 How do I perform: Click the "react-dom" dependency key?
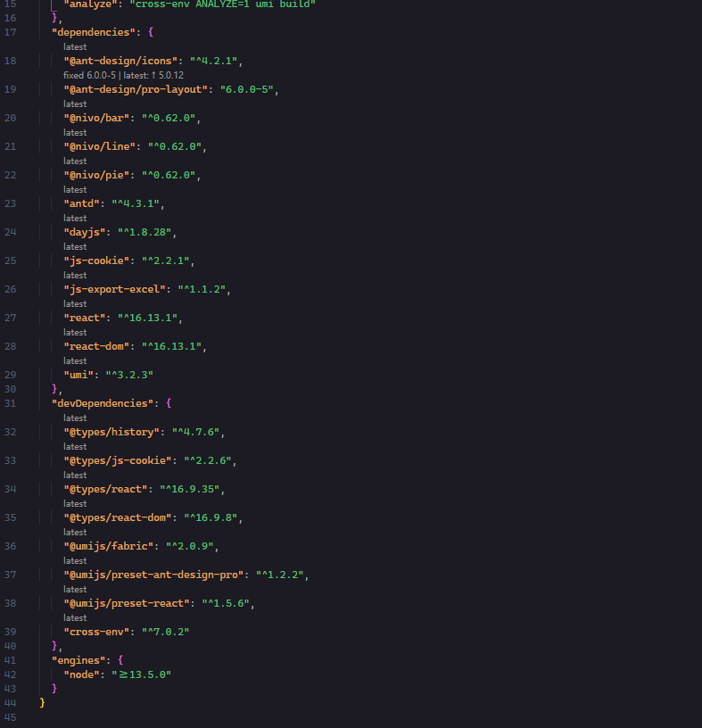click(x=96, y=346)
